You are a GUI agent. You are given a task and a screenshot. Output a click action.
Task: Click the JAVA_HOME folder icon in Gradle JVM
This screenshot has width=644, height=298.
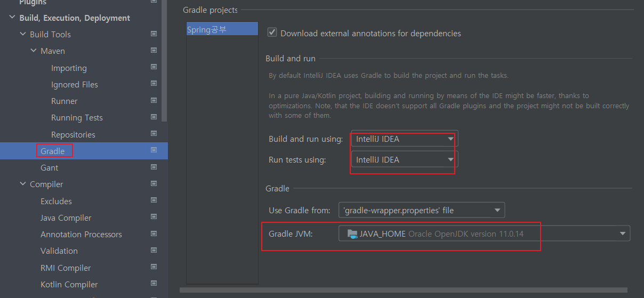(x=352, y=233)
